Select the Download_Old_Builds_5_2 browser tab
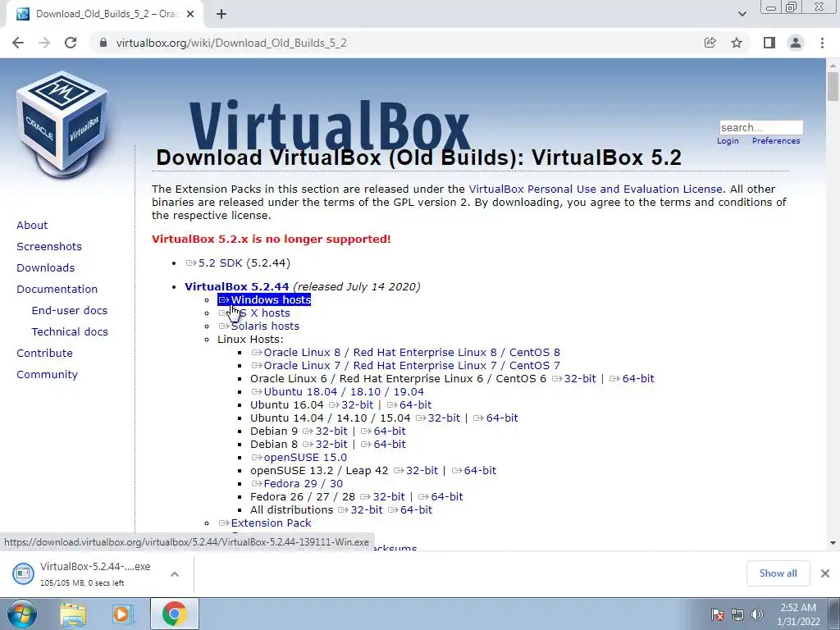 point(105,14)
